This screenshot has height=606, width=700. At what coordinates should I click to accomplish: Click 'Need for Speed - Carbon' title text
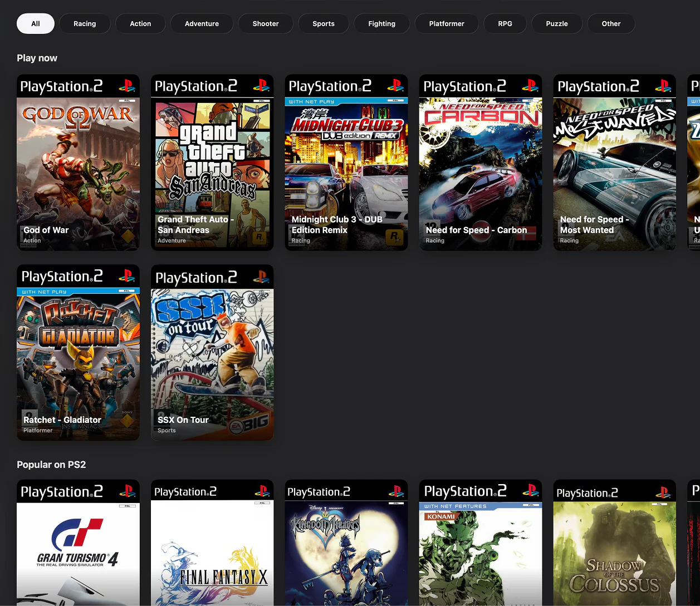pos(476,230)
